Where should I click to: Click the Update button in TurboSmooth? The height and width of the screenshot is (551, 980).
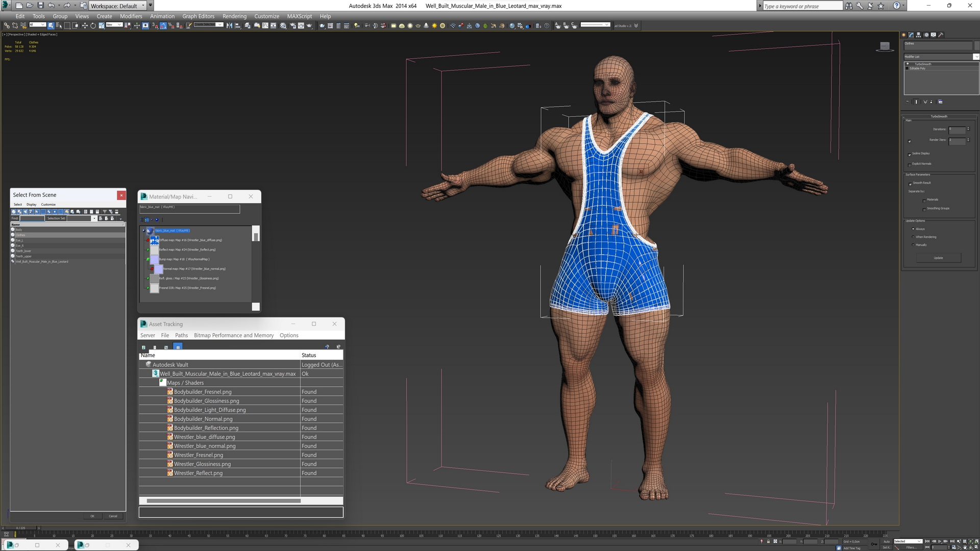(x=938, y=258)
